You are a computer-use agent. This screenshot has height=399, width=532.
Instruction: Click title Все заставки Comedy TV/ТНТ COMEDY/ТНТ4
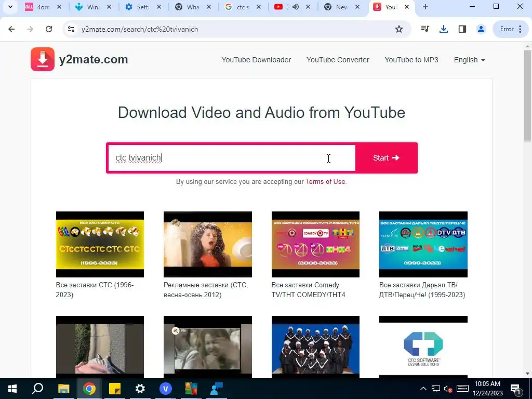308,290
